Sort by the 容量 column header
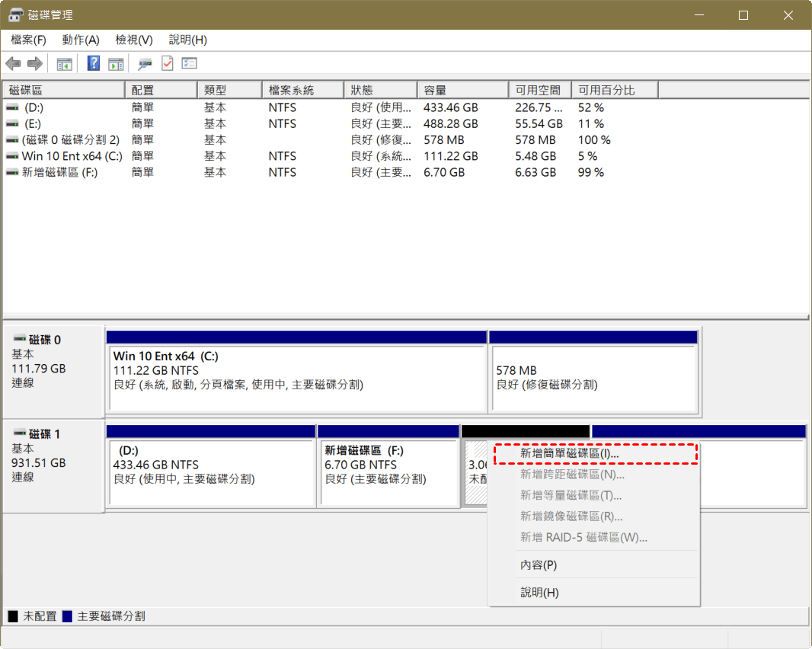 (462, 90)
